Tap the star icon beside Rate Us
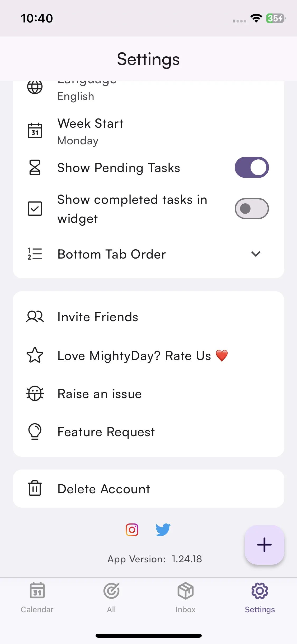This screenshot has height=644, width=297. 35,355
